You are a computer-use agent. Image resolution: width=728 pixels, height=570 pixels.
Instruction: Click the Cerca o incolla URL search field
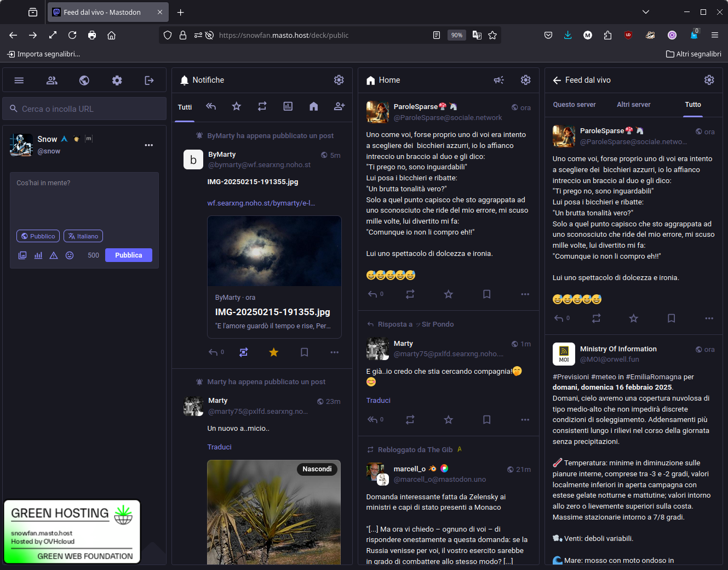84,109
